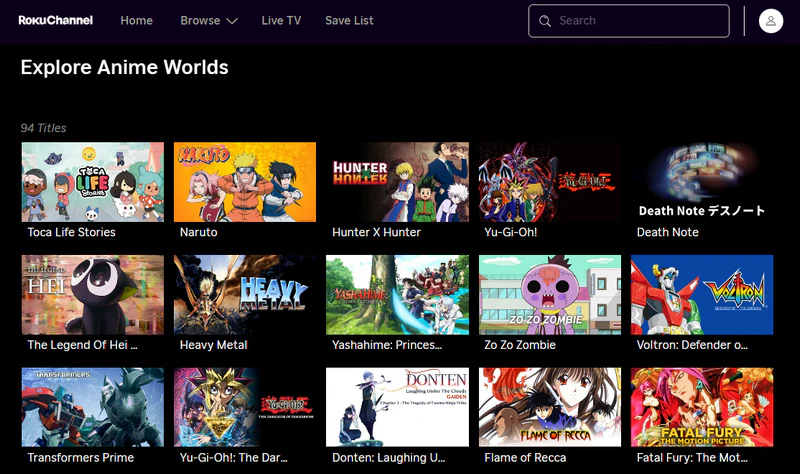Click into the Search field
The height and width of the screenshot is (474, 800).
point(629,21)
